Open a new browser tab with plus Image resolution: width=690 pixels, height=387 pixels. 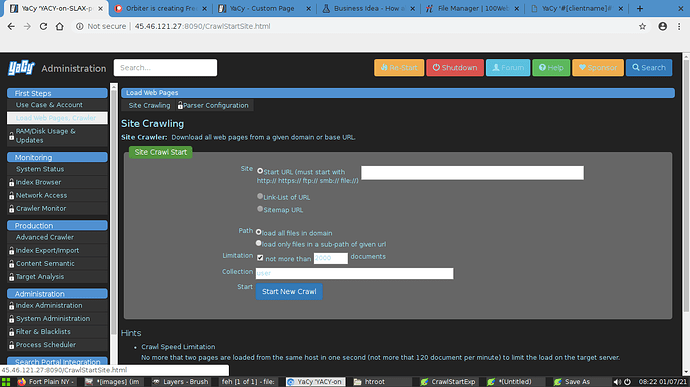[640, 8]
